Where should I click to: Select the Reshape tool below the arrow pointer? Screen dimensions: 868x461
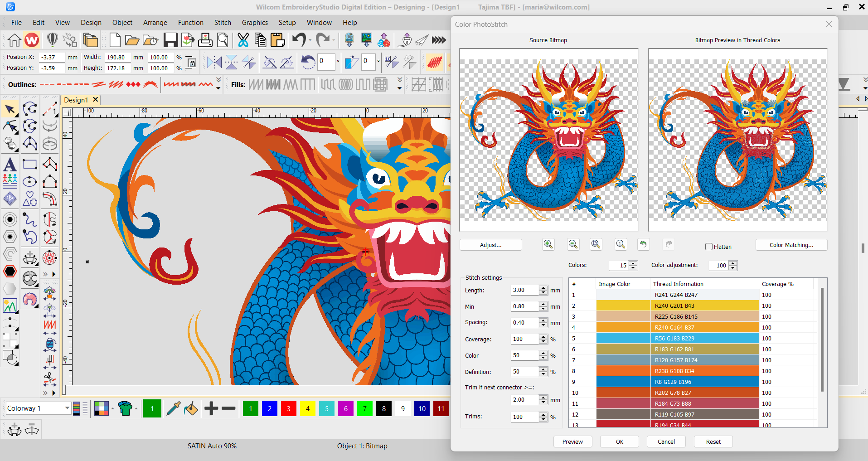click(x=10, y=127)
